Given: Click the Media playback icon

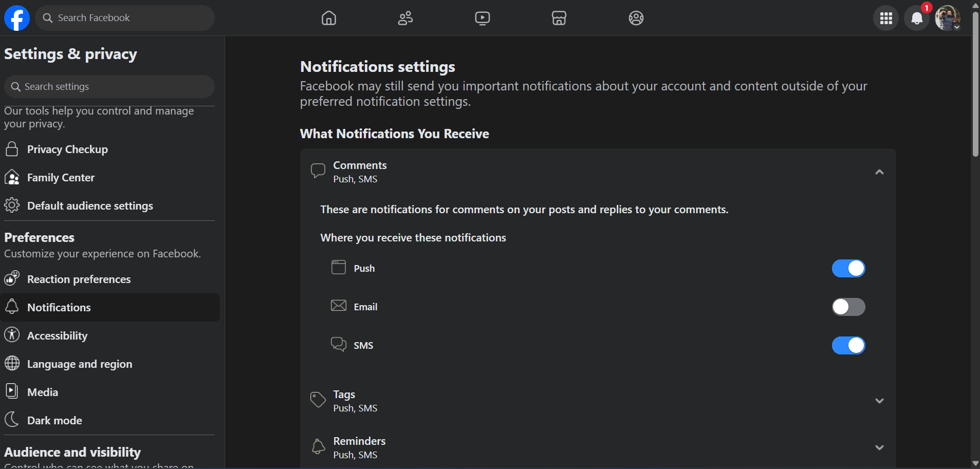Looking at the screenshot, I should pos(12,391).
